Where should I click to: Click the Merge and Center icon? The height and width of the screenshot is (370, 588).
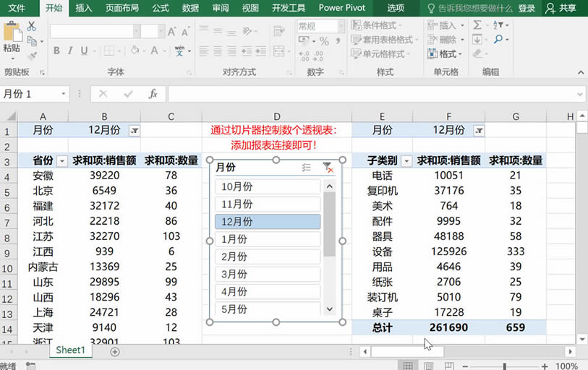point(279,51)
